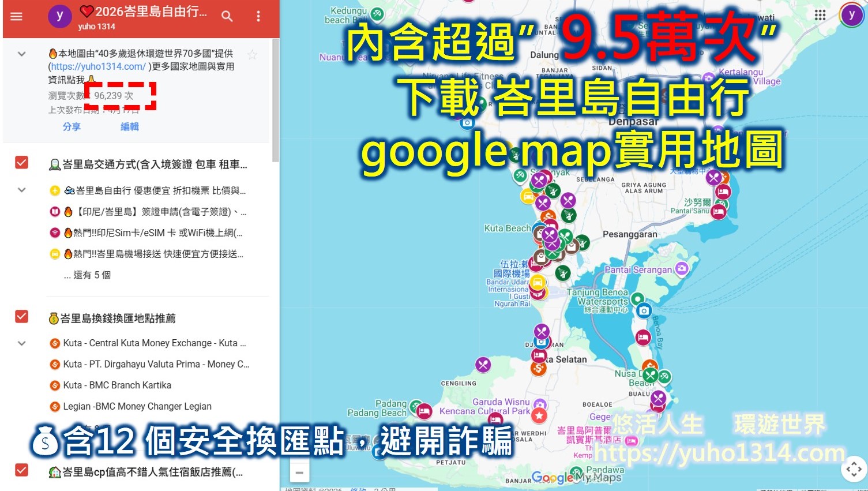
Task: Collapse the 峇里島交通方式 layer item list
Action: click(21, 190)
